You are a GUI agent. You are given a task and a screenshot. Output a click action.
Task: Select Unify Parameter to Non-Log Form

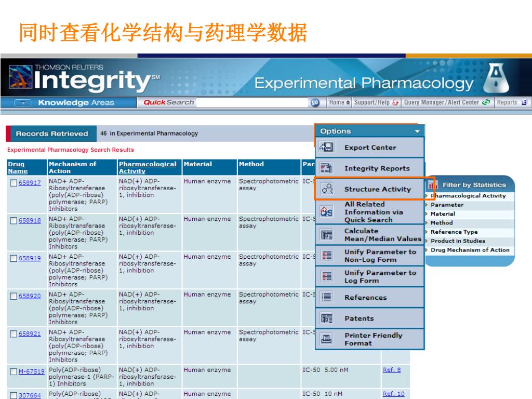pos(370,256)
